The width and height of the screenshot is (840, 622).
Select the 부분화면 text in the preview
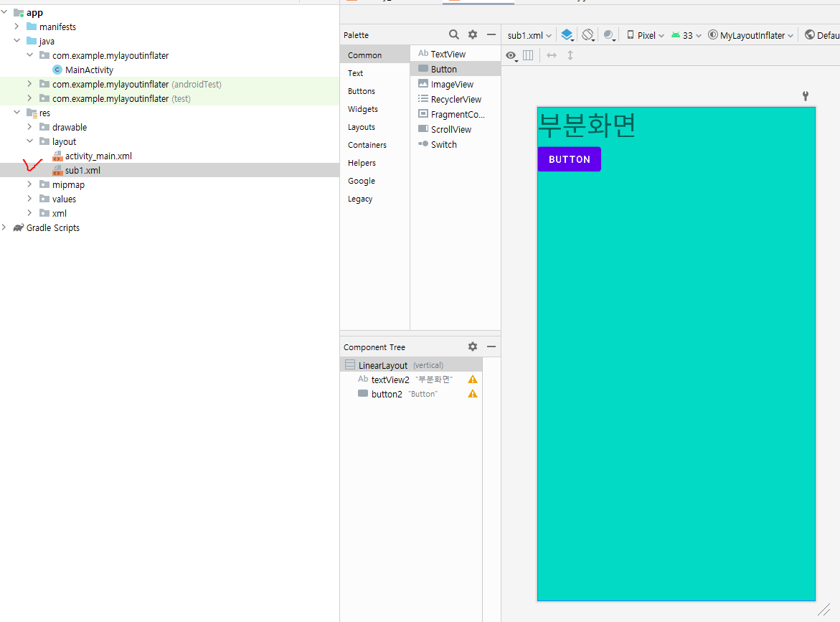click(586, 126)
